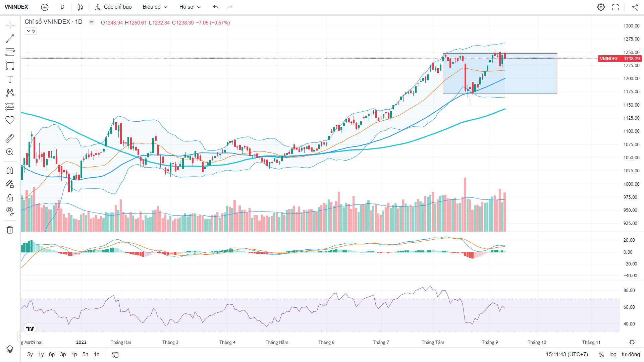Expand the Hồ sơ dropdown
Viewport: 644px width, 362px height.
[x=190, y=7]
